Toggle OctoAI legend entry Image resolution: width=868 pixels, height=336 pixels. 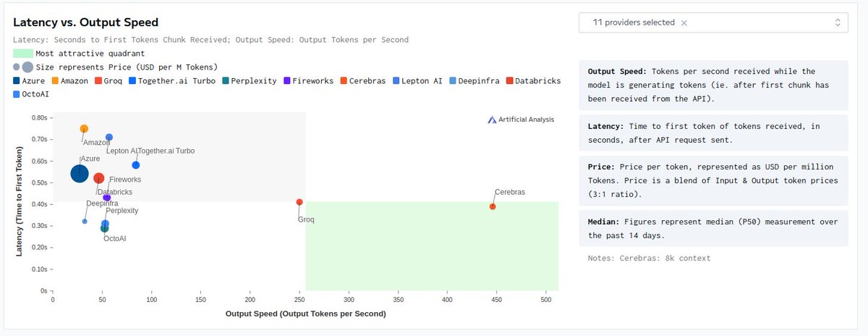click(32, 94)
